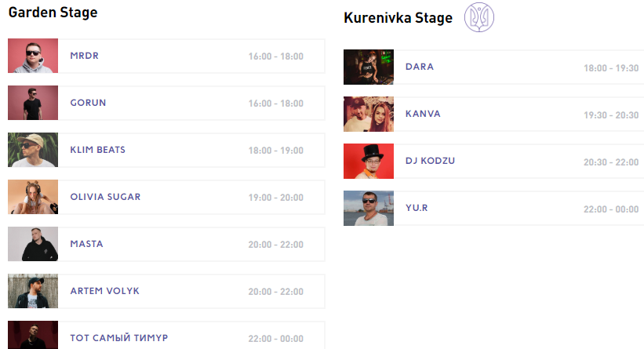Viewport: 644px width, 349px height.
Task: Open Olivia Sugar's thumbnail image
Action: click(33, 198)
